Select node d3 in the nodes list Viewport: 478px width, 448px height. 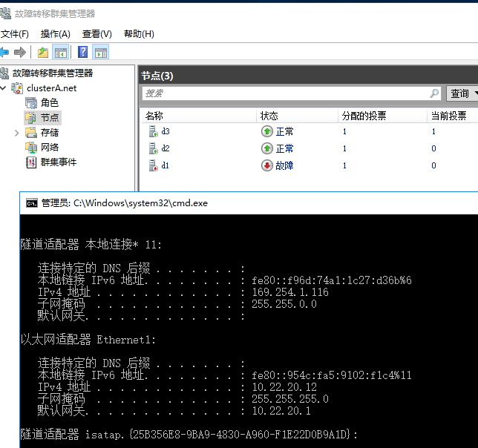pos(165,131)
